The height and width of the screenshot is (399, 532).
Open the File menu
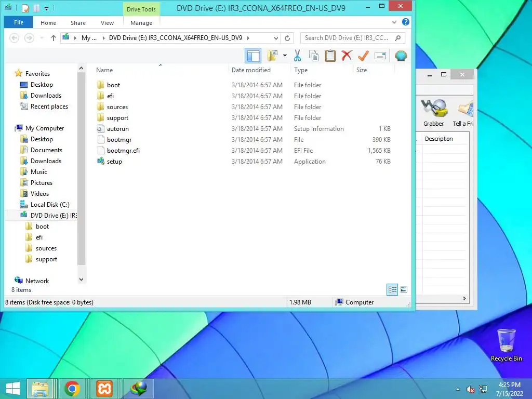click(x=19, y=22)
